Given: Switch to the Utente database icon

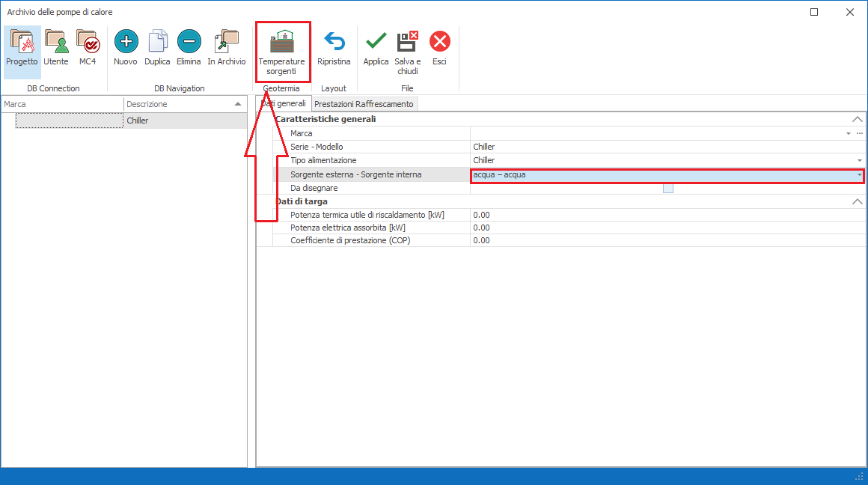Looking at the screenshot, I should [x=56, y=48].
